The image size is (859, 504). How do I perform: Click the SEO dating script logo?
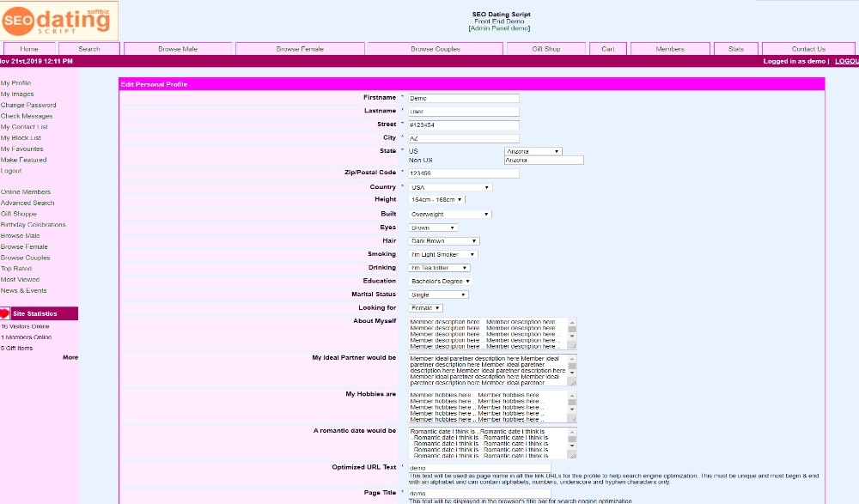coord(58,21)
